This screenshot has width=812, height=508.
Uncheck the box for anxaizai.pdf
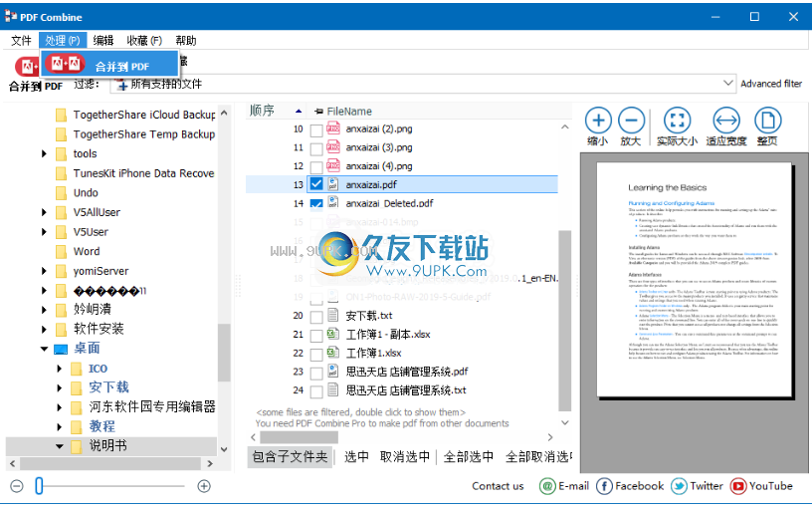point(316,184)
